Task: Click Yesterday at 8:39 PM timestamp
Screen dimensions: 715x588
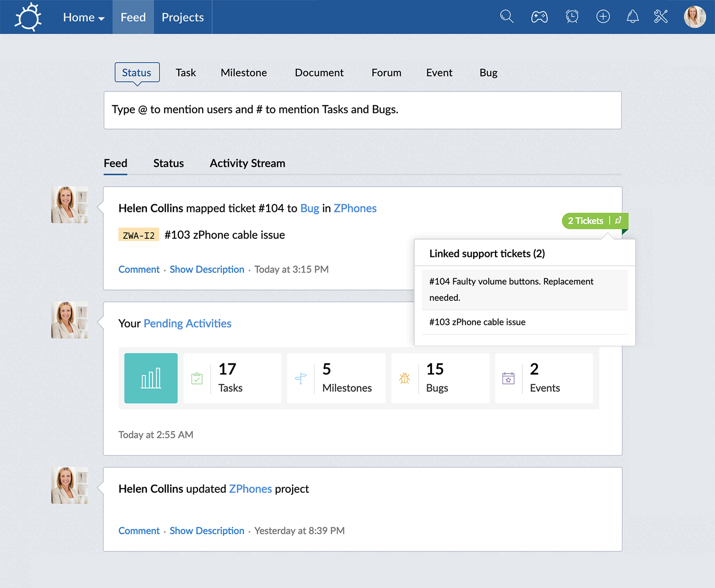Action: click(299, 531)
